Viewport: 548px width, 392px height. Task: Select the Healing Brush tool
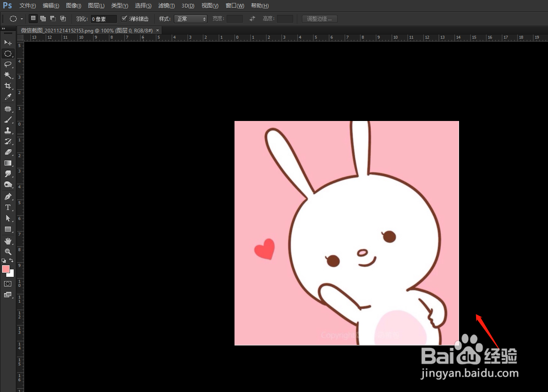(x=8, y=109)
